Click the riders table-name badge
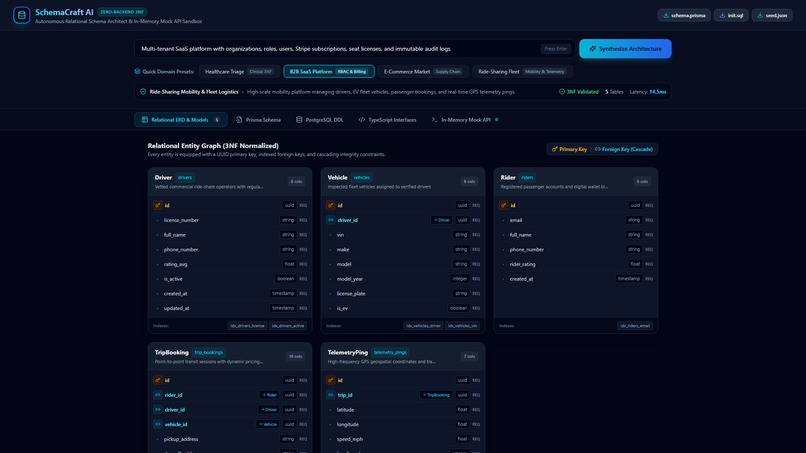Image resolution: width=806 pixels, height=453 pixels. (527, 177)
